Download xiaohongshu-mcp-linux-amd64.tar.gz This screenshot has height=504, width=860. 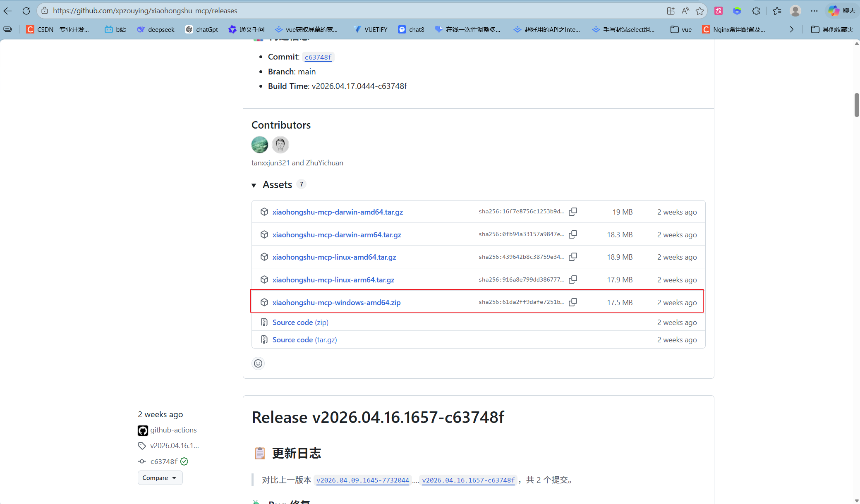pyautogui.click(x=334, y=257)
